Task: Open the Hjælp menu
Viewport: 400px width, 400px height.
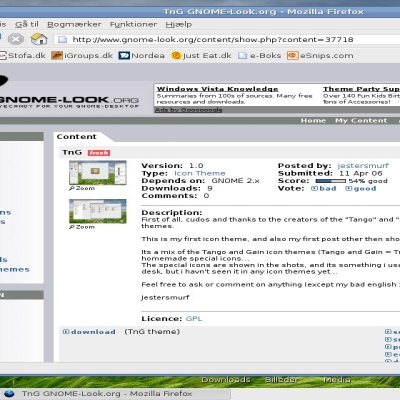Action: tap(178, 24)
